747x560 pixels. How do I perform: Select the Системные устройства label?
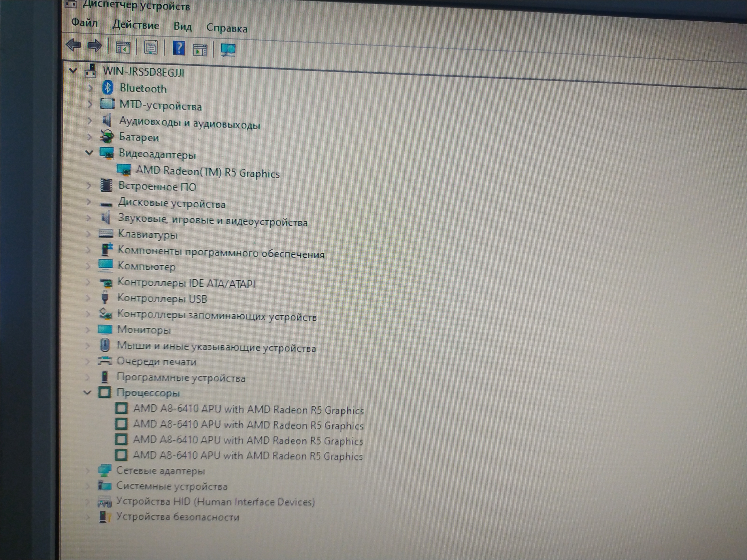tap(172, 486)
